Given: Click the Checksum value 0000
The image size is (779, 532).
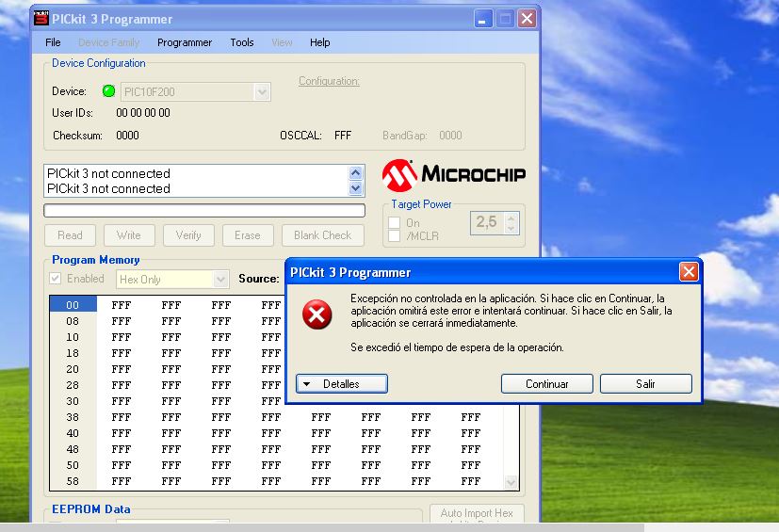Looking at the screenshot, I should pos(128,135).
